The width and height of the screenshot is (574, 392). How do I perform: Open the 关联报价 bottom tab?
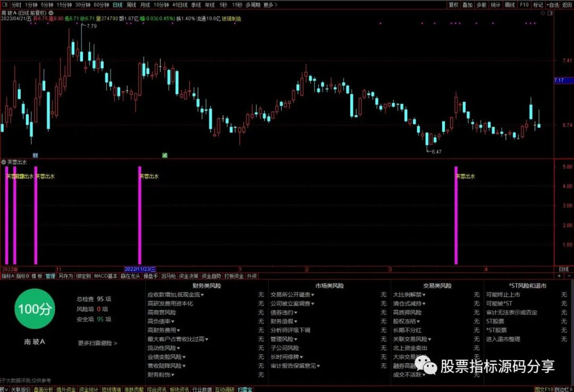tap(20, 389)
